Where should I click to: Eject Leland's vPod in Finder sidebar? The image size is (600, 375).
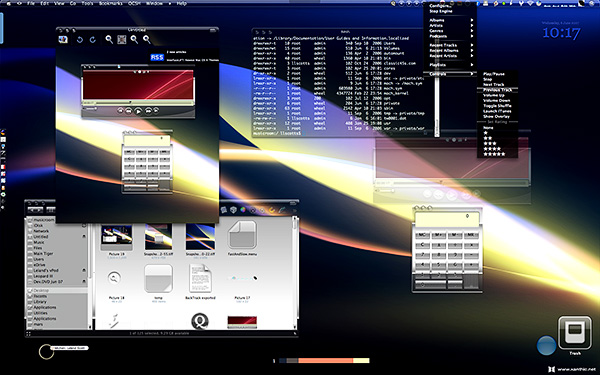tap(84, 270)
